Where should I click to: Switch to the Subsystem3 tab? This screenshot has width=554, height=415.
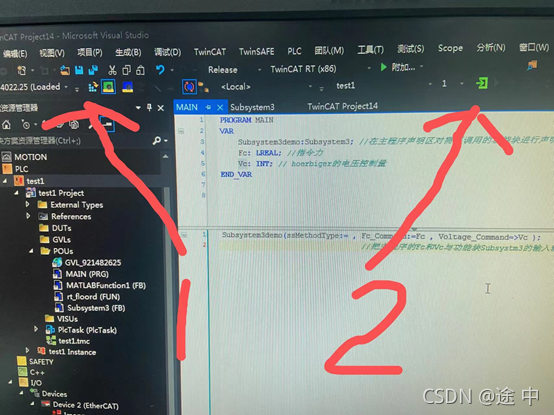[252, 107]
